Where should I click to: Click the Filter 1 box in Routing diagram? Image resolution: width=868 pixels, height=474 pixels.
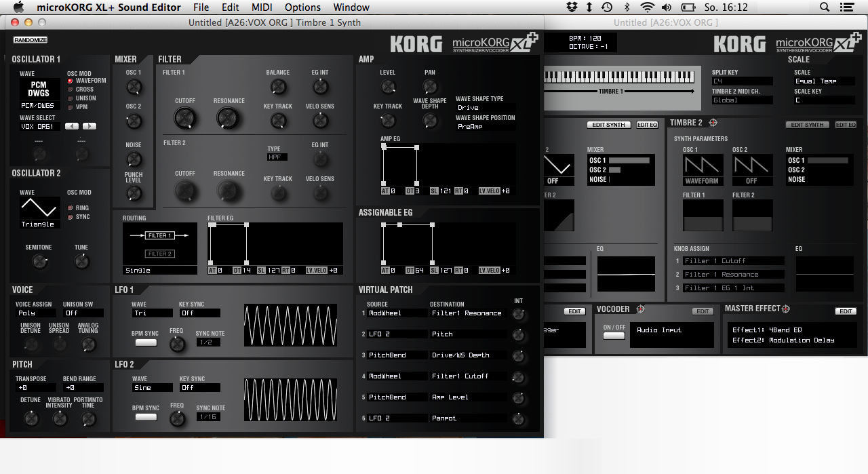[159, 235]
